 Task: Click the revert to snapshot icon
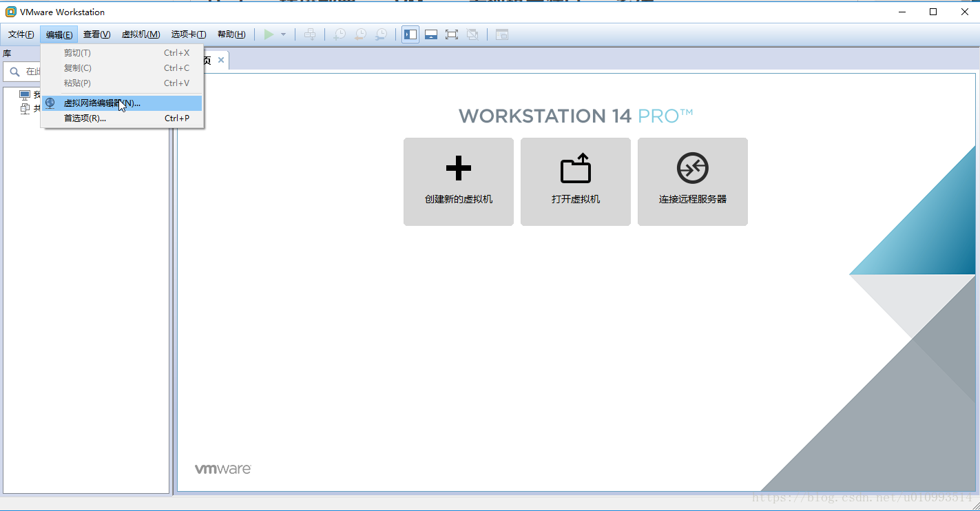[360, 34]
